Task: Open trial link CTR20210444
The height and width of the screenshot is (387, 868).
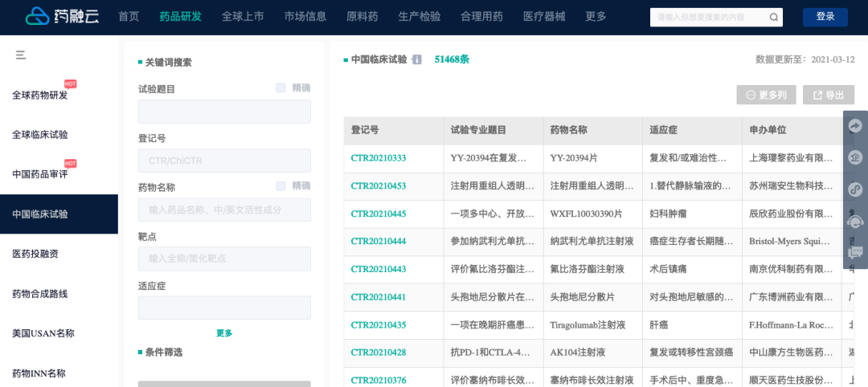Action: pyautogui.click(x=379, y=241)
